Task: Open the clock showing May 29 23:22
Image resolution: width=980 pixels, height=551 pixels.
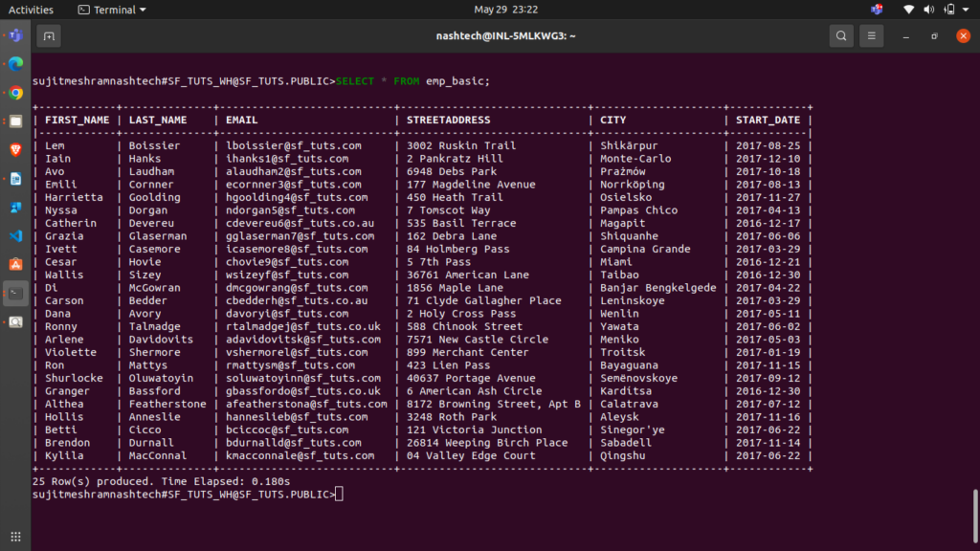Action: pos(505,10)
